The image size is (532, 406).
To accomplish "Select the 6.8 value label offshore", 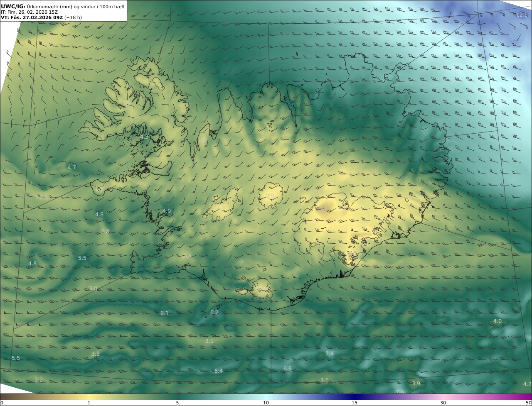I will coord(288,369).
